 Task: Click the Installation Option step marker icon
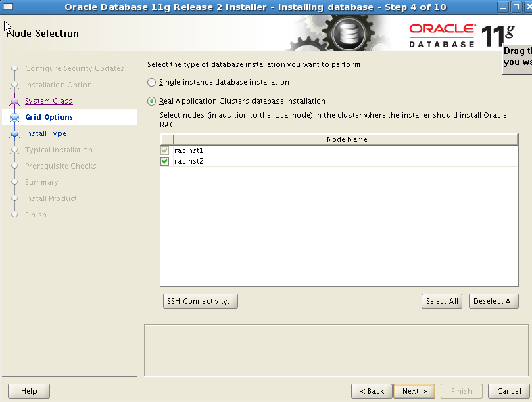click(x=14, y=85)
